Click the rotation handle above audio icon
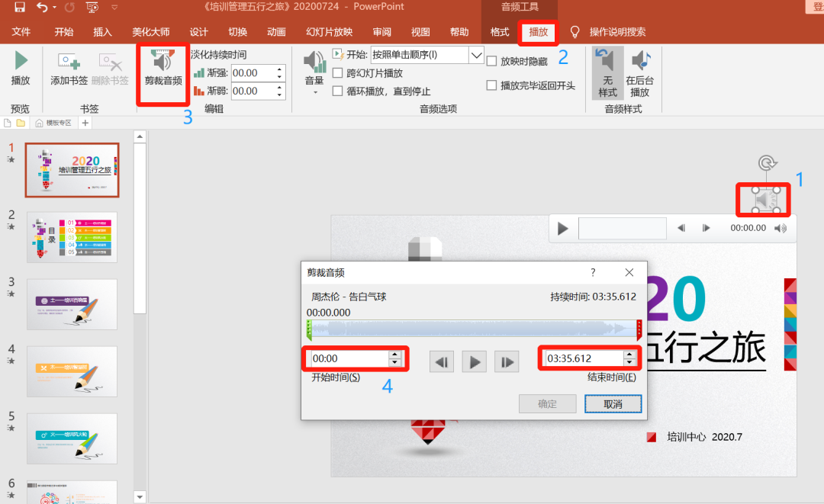 click(x=768, y=162)
